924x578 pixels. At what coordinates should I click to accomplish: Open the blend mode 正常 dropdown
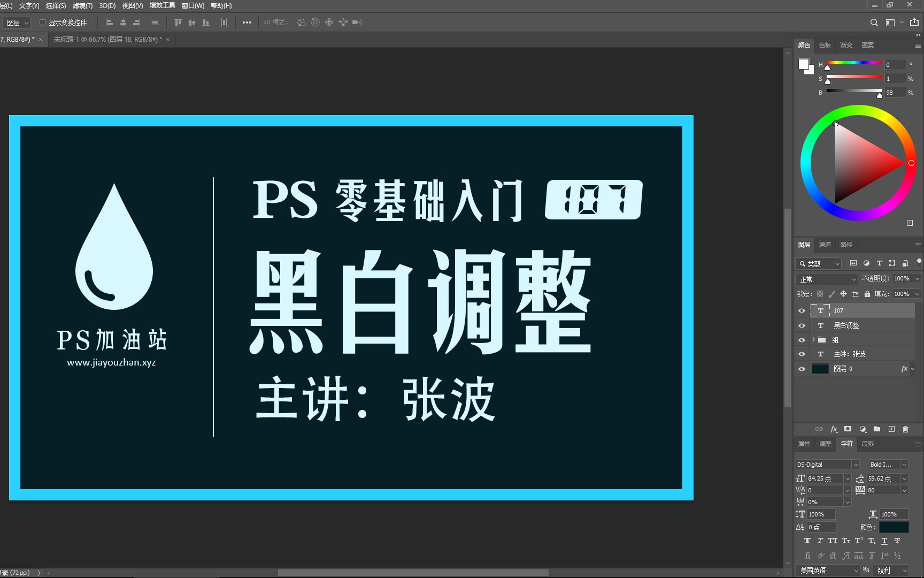click(827, 279)
